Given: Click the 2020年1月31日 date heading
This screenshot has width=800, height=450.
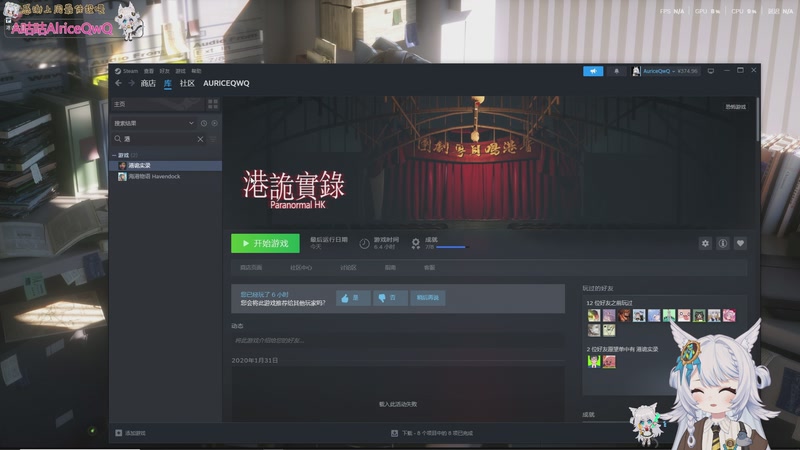Looking at the screenshot, I should click(x=255, y=360).
